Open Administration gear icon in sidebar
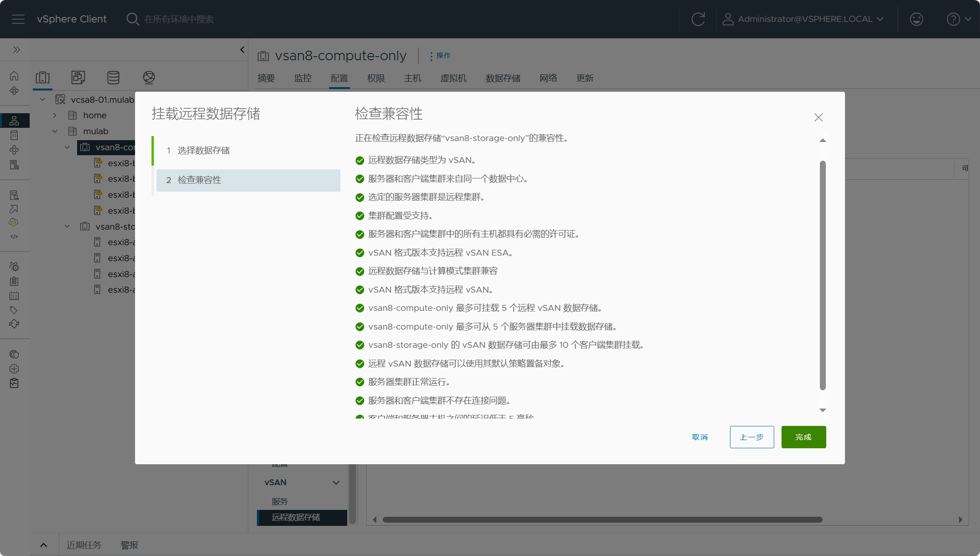The image size is (980, 556). point(14,267)
